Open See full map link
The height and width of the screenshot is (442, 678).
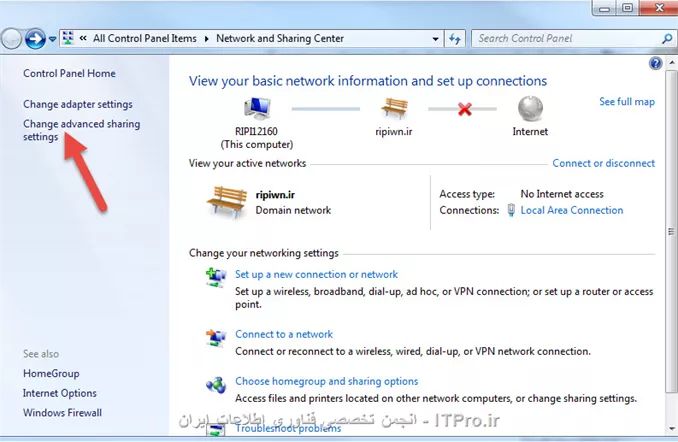point(627,102)
